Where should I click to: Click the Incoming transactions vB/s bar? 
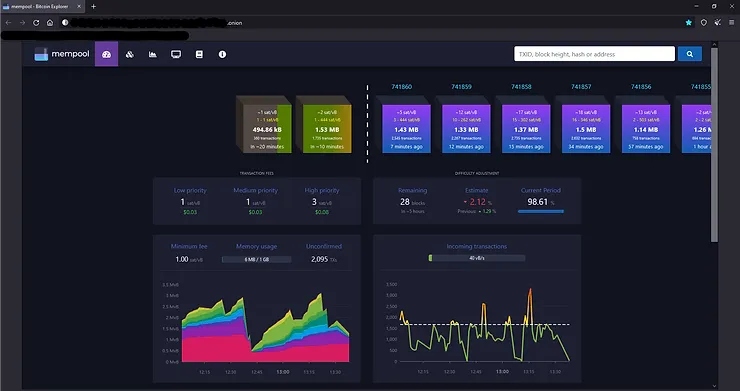pos(477,258)
